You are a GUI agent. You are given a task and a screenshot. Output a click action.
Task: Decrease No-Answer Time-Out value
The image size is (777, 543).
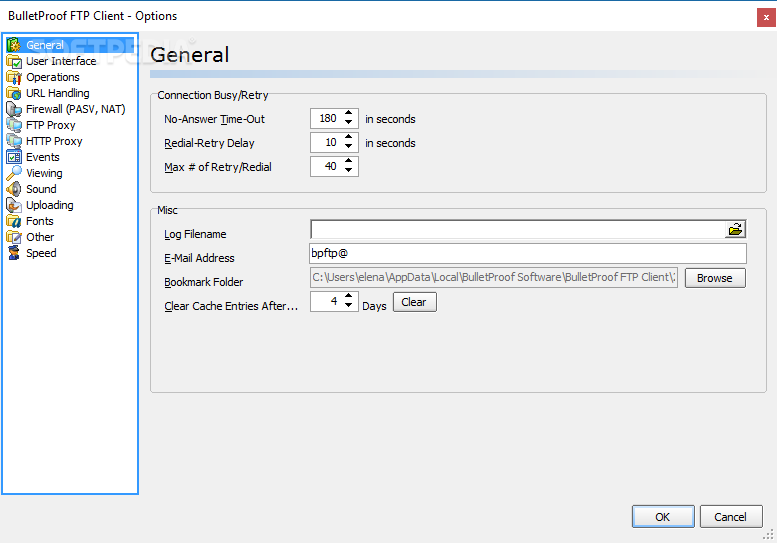(349, 123)
